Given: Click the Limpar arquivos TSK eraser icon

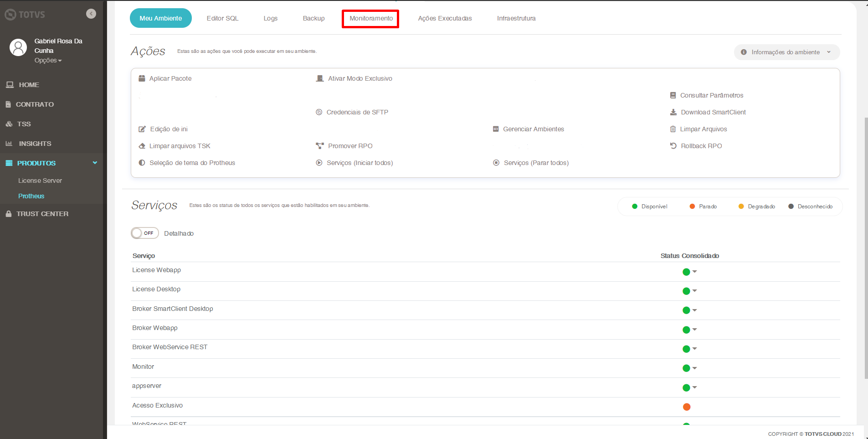Looking at the screenshot, I should [x=142, y=146].
